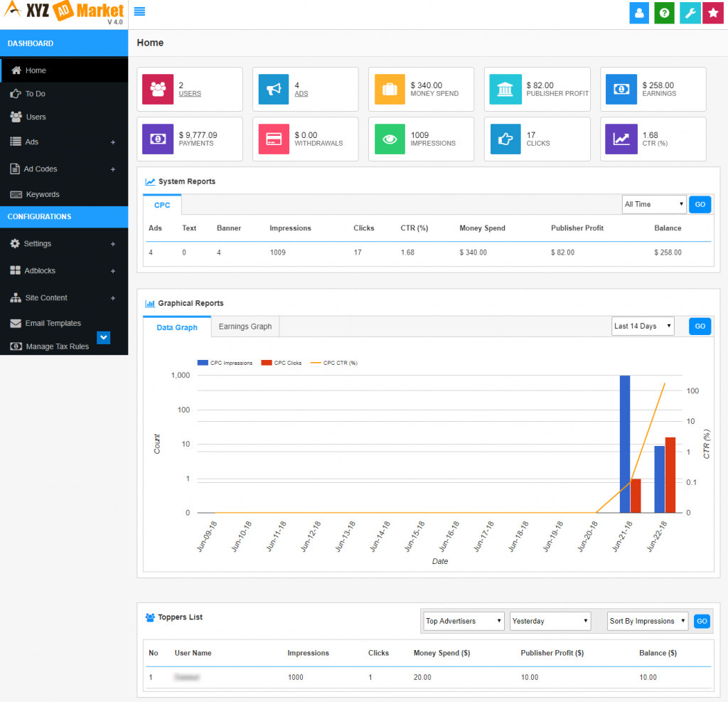Toggle the hamburger menu beside the logo
728x702 pixels.
tap(139, 11)
